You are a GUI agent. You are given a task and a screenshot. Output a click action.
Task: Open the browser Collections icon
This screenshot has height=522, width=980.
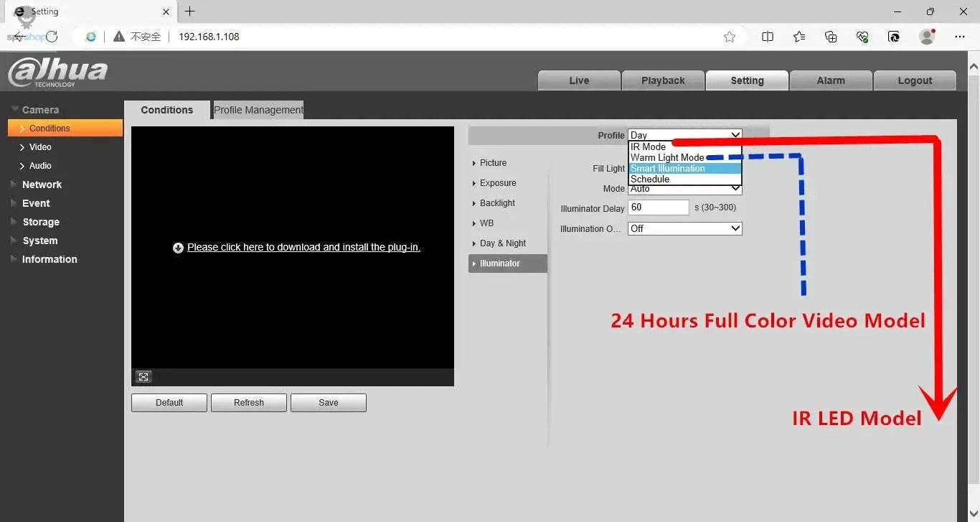pyautogui.click(x=831, y=37)
